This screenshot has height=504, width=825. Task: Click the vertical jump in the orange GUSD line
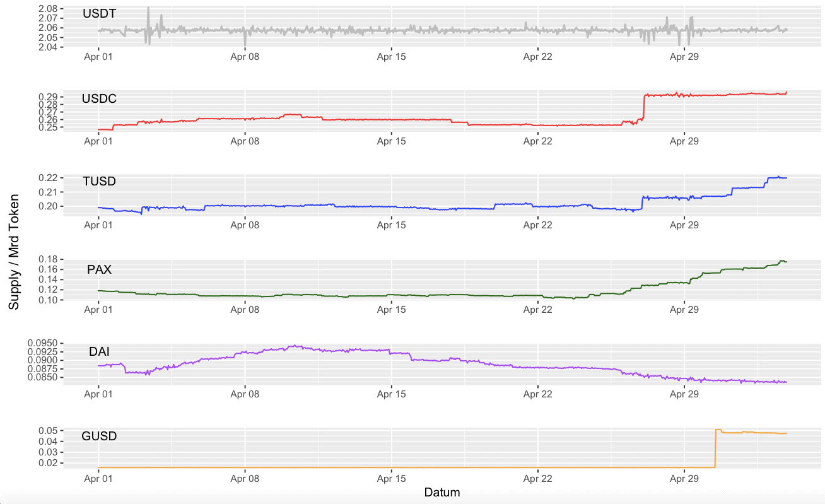(x=715, y=448)
